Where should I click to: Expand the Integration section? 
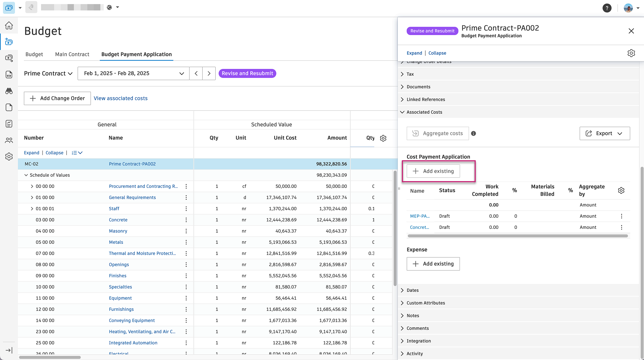tap(402, 341)
